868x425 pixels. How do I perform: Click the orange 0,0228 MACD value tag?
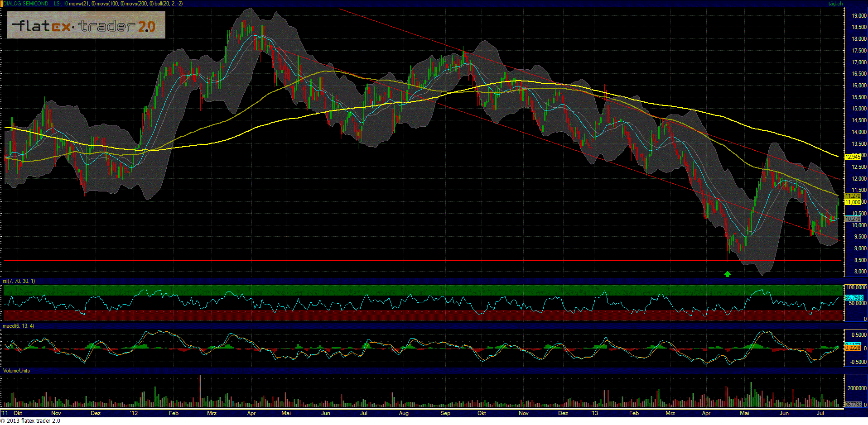click(x=853, y=348)
